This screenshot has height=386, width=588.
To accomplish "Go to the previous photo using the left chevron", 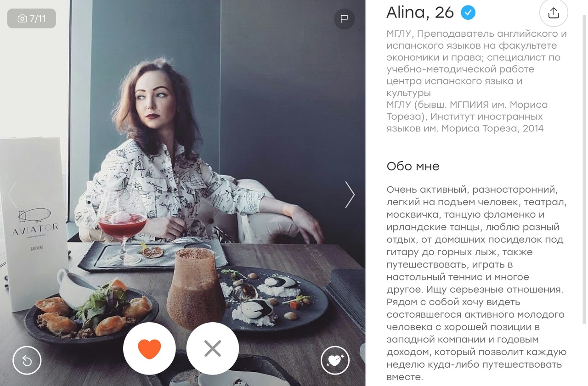I will click(12, 195).
